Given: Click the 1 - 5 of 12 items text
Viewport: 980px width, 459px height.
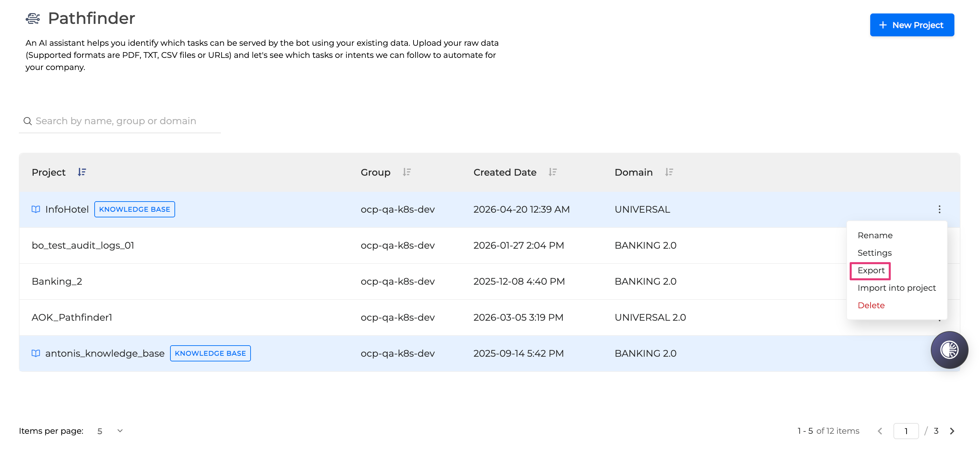Looking at the screenshot, I should coord(828,431).
